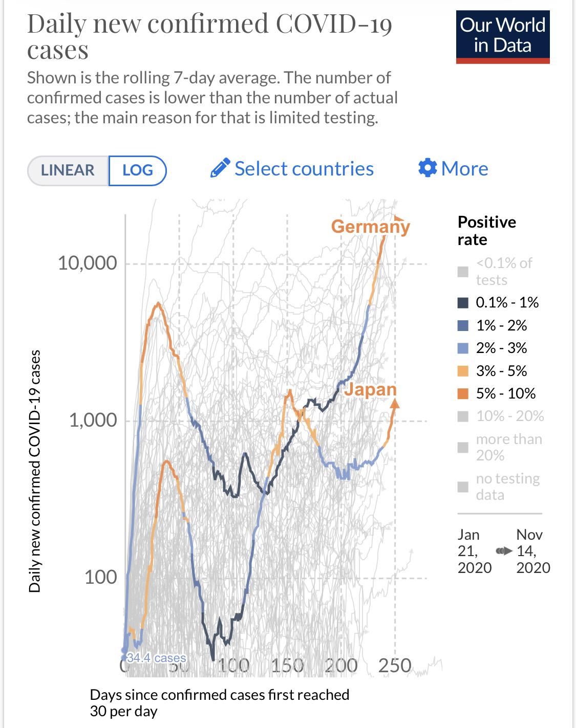Select the Japan country label
Image resolution: width=576 pixels, height=728 pixels.
click(x=371, y=389)
